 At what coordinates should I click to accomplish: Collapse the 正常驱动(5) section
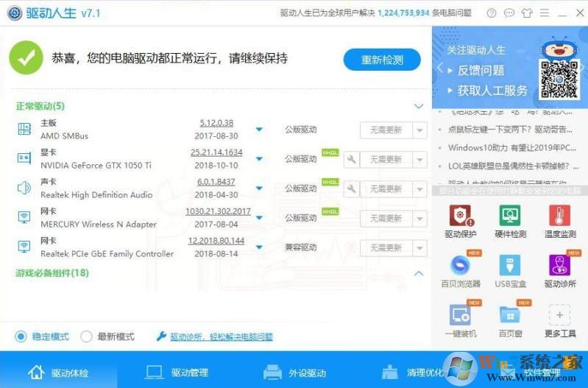coord(419,106)
